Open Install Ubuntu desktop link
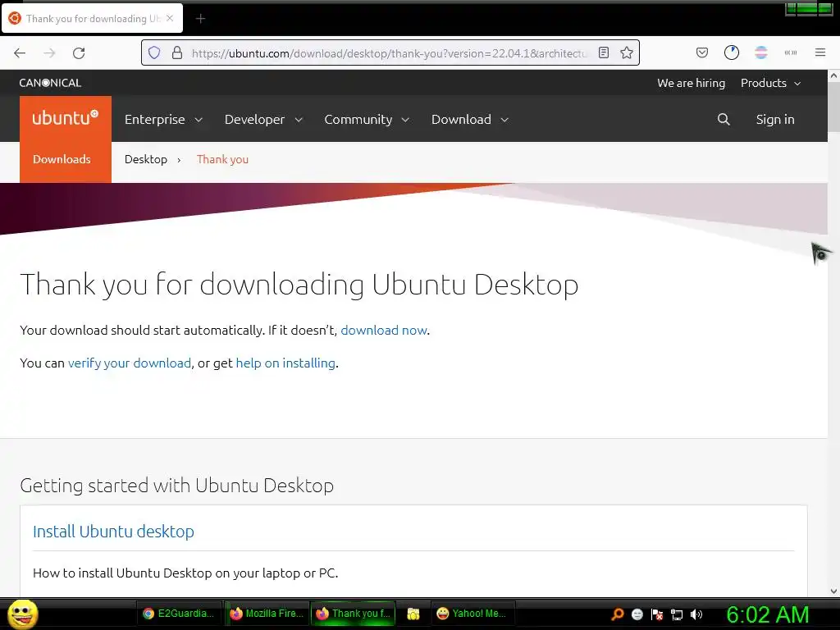Viewport: 840px width, 630px height. pyautogui.click(x=113, y=532)
